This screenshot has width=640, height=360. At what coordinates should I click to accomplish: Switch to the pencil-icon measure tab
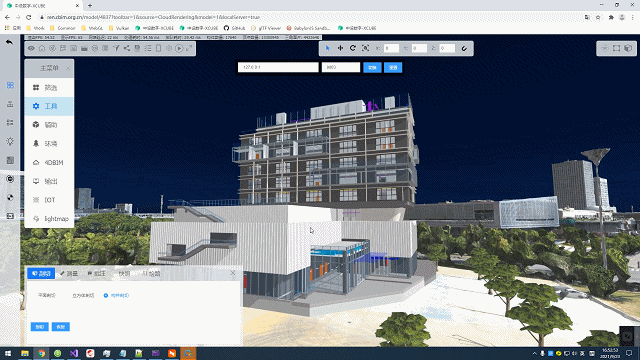[69, 273]
